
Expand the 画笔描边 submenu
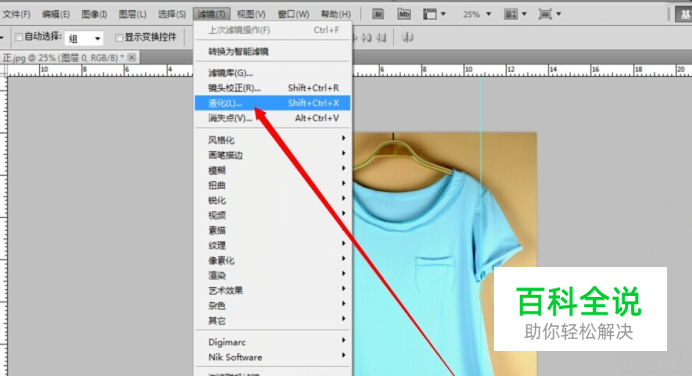272,155
